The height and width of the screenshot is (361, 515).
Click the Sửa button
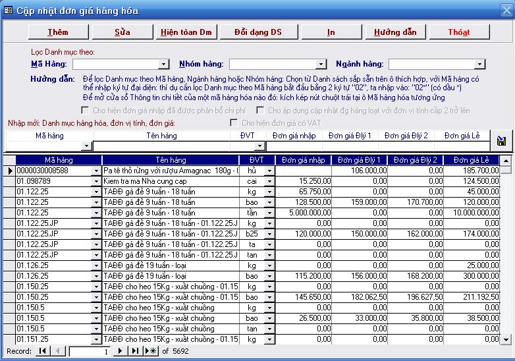click(x=122, y=32)
